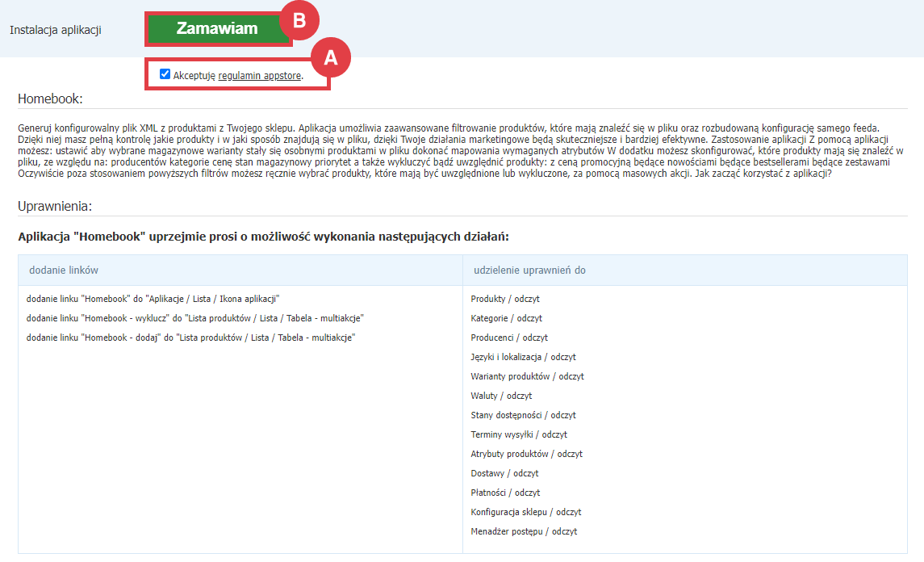Click the Waluty / odczyt permission
924x562 pixels.
(500, 396)
